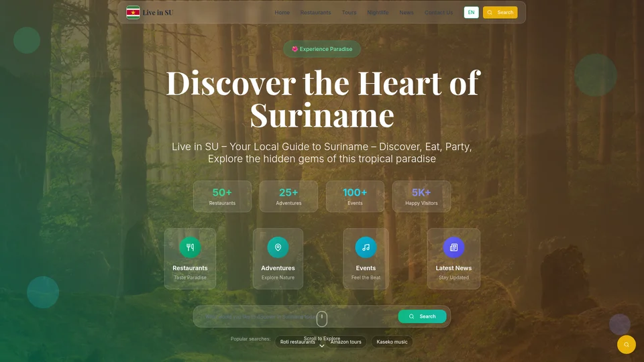Open Adventures card Explore Nature label
The image size is (644, 362).
278,278
